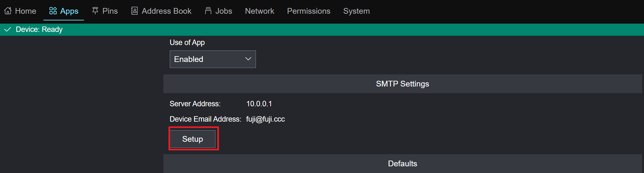644x173 pixels.
Task: Expand the Enabled dropdown chevron arrow
Action: pyautogui.click(x=248, y=59)
